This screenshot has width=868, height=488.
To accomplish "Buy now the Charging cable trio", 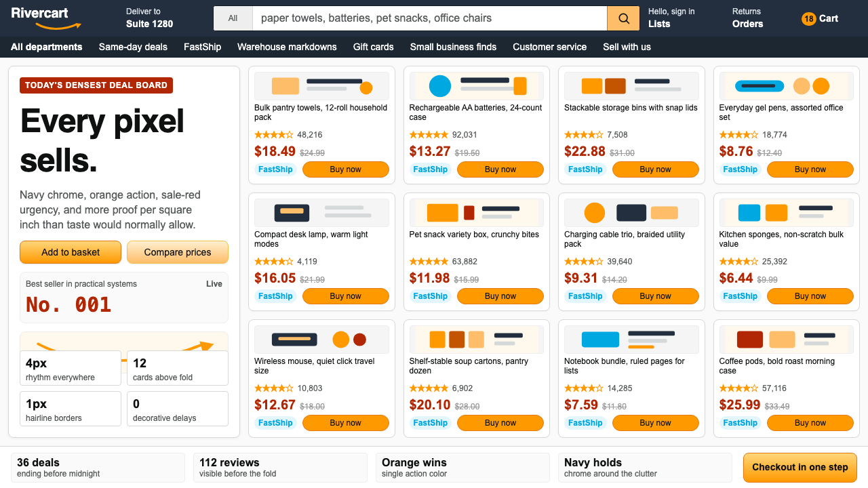I will pyautogui.click(x=656, y=296).
